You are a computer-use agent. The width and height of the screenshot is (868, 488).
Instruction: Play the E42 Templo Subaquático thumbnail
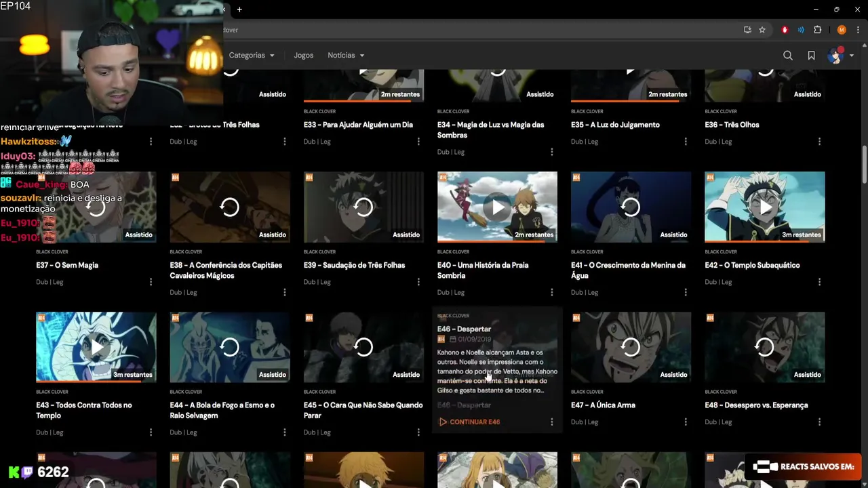(765, 207)
